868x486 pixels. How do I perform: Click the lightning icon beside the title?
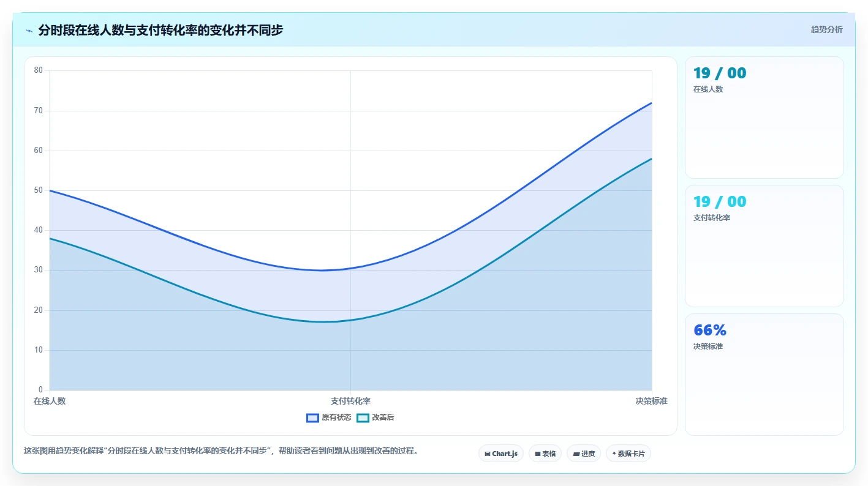(x=29, y=30)
